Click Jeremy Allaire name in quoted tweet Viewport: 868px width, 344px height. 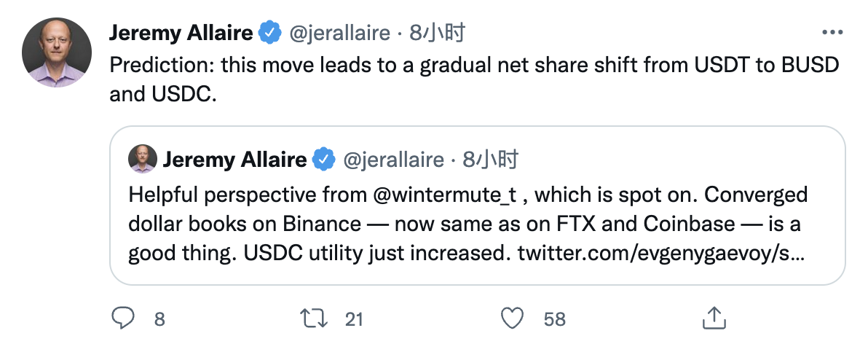click(234, 160)
